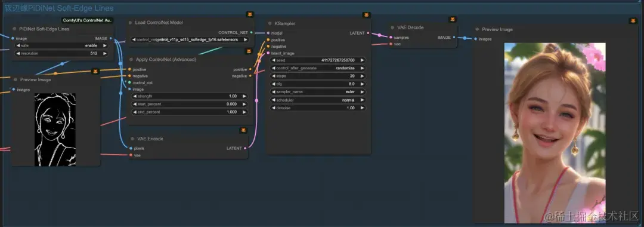This screenshot has width=644, height=227.
Task: Click VAE Decode IMAGE output port
Action: coord(454,37)
